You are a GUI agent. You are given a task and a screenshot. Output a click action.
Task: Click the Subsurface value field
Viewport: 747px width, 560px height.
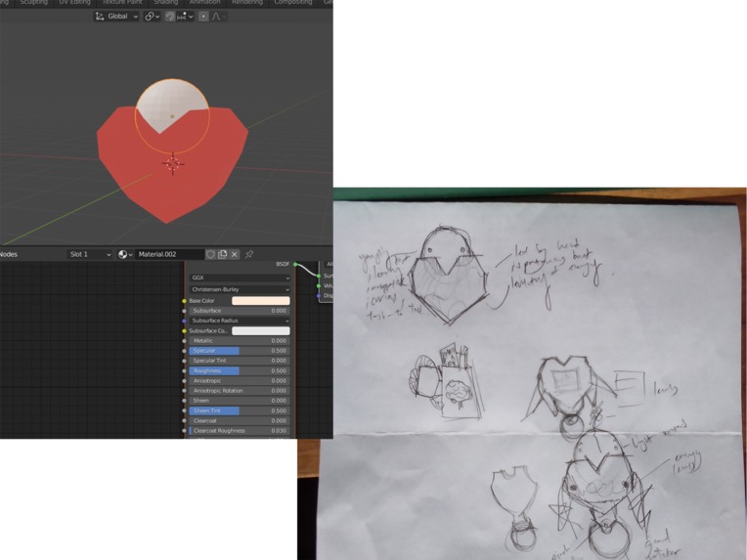(x=240, y=311)
